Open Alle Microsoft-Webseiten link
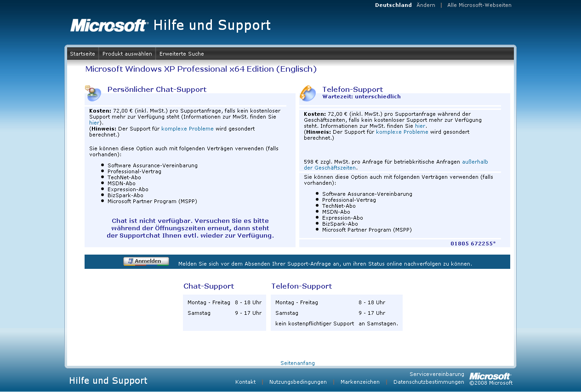Image resolution: width=581 pixels, height=392 pixels. [479, 5]
